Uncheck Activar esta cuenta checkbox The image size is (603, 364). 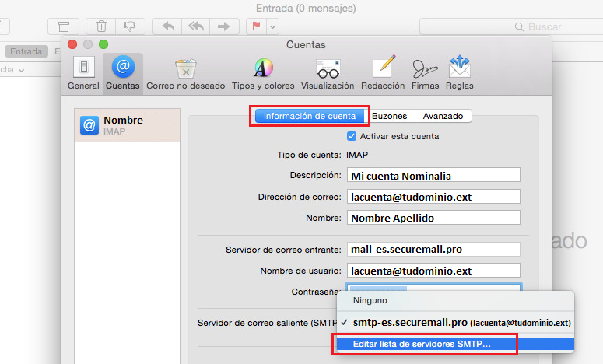pos(352,136)
